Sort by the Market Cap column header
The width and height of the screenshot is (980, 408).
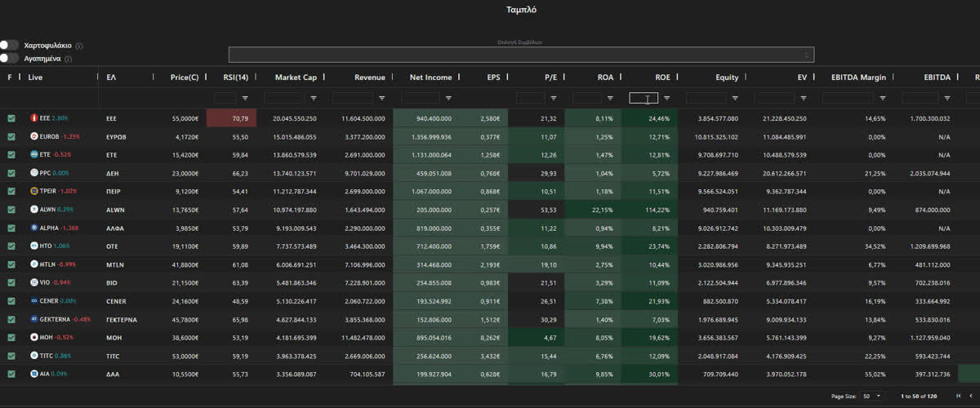click(x=296, y=78)
